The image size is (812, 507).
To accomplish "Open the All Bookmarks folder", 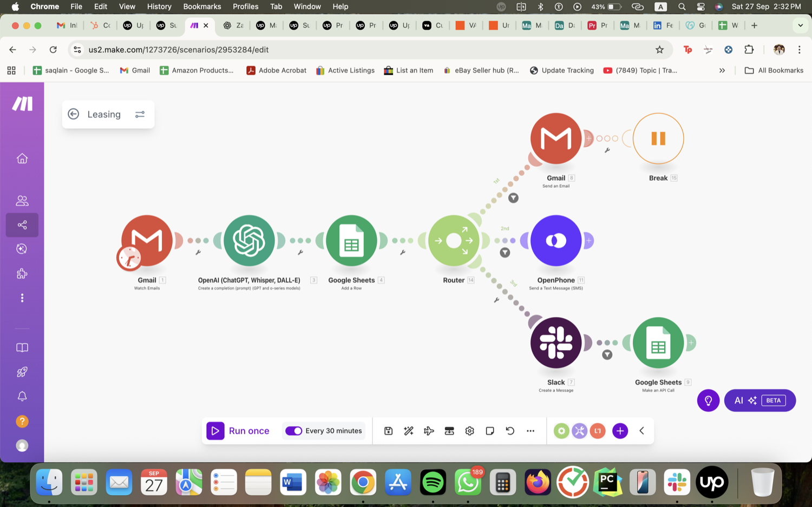I will click(x=774, y=70).
